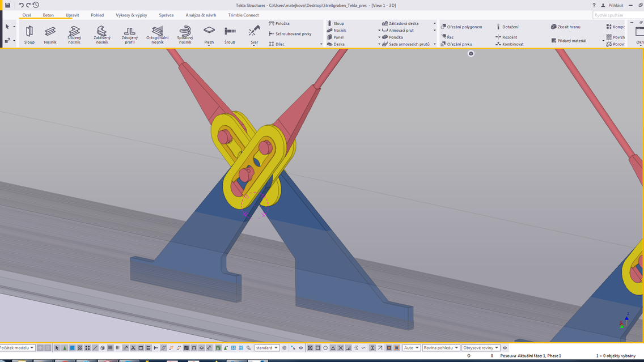Click the concrete Panel button
This screenshot has height=362, width=644.
click(335, 37)
